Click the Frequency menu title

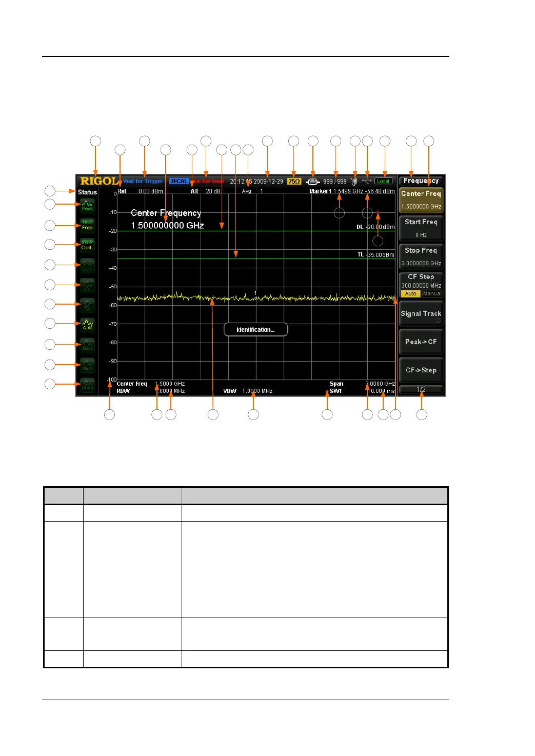(421, 181)
